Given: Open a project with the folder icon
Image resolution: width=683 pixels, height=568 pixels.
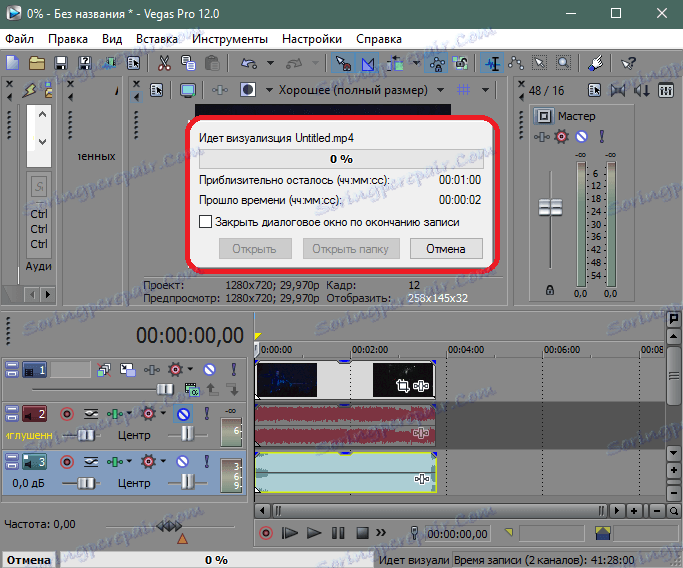Looking at the screenshot, I should click(x=37, y=64).
